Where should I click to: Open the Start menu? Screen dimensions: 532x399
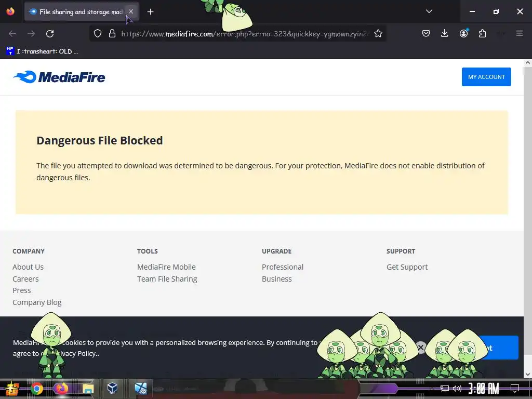coord(12,389)
